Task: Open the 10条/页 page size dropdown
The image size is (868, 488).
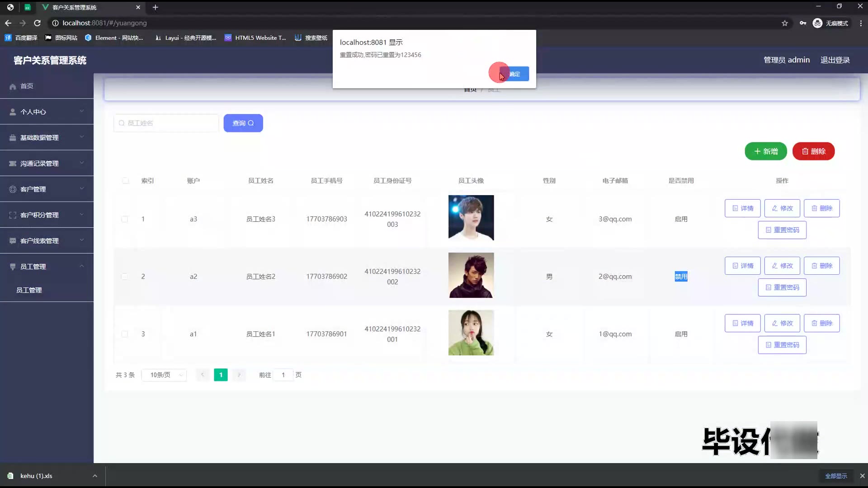Action: pos(164,375)
